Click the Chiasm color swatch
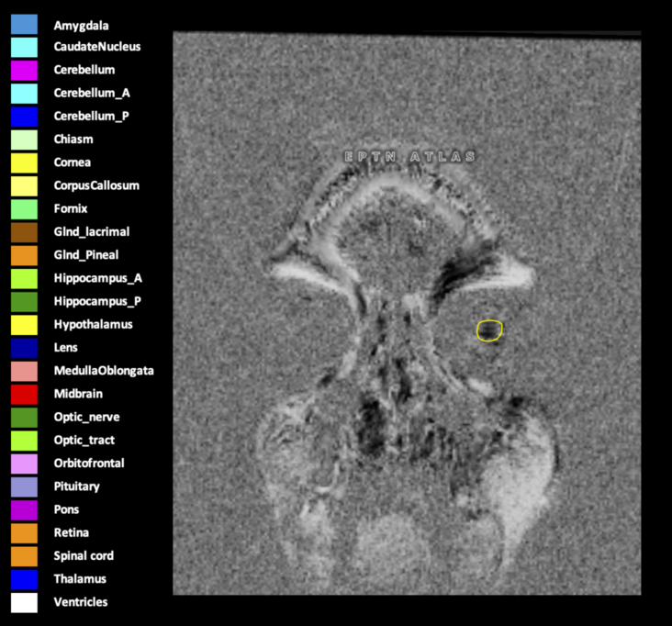672x626 pixels. (24, 140)
